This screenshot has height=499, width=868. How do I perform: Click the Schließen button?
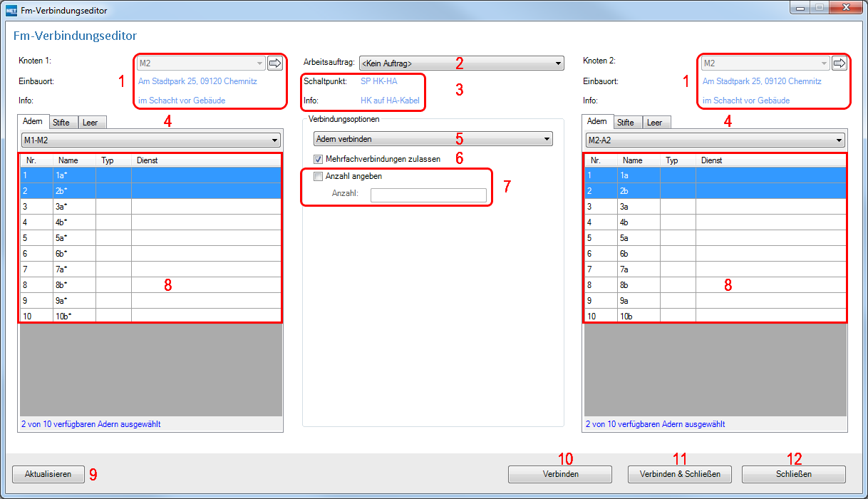point(794,474)
